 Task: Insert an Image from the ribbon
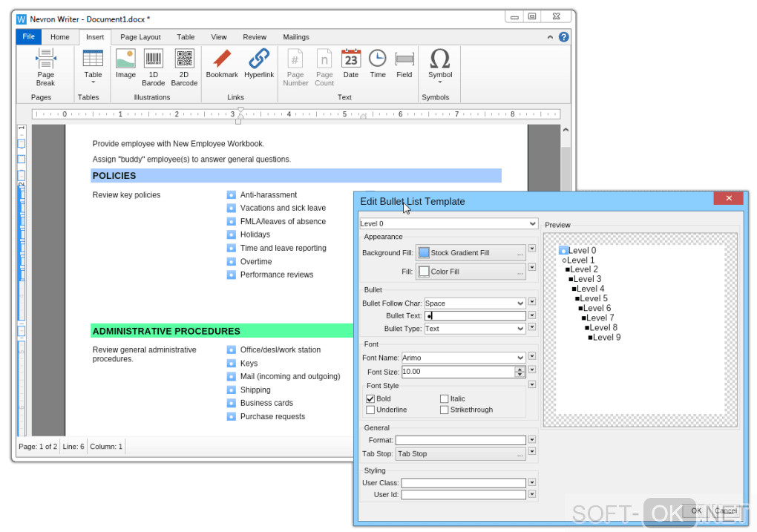[x=125, y=63]
